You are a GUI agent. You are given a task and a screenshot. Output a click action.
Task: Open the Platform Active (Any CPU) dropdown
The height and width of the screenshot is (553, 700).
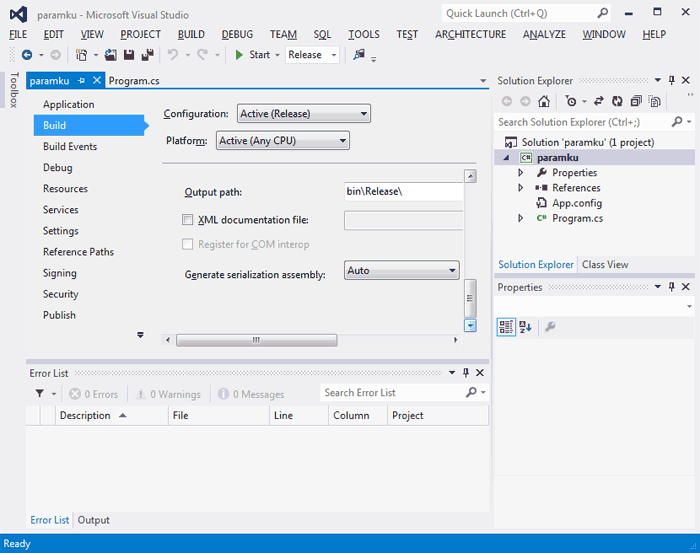point(283,141)
